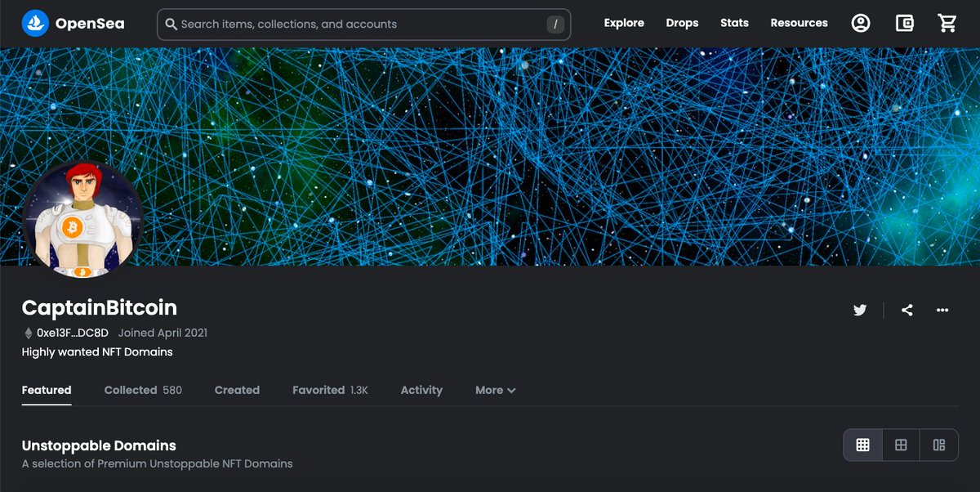Screen dimensions: 980x492
Task: Select the small grid view toggle
Action: 862,445
